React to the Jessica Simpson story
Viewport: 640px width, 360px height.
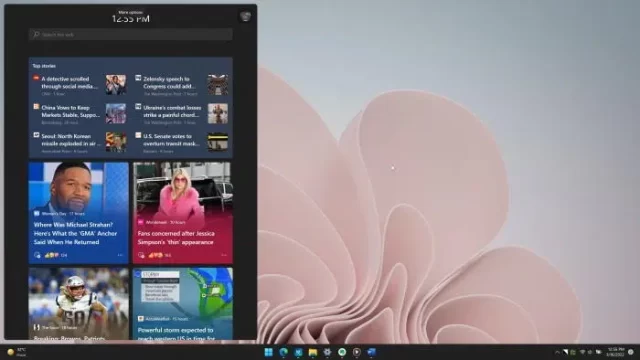(142, 255)
